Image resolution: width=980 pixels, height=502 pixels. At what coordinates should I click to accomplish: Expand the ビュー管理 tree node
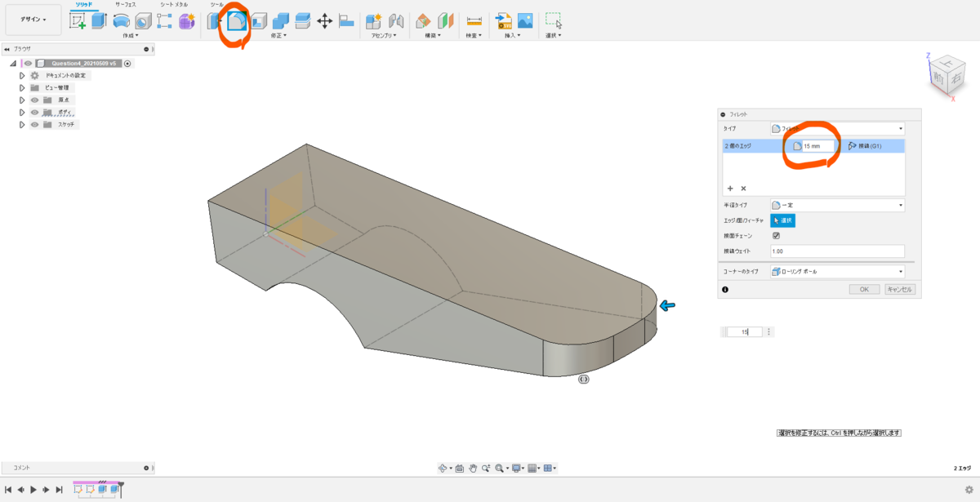click(22, 87)
